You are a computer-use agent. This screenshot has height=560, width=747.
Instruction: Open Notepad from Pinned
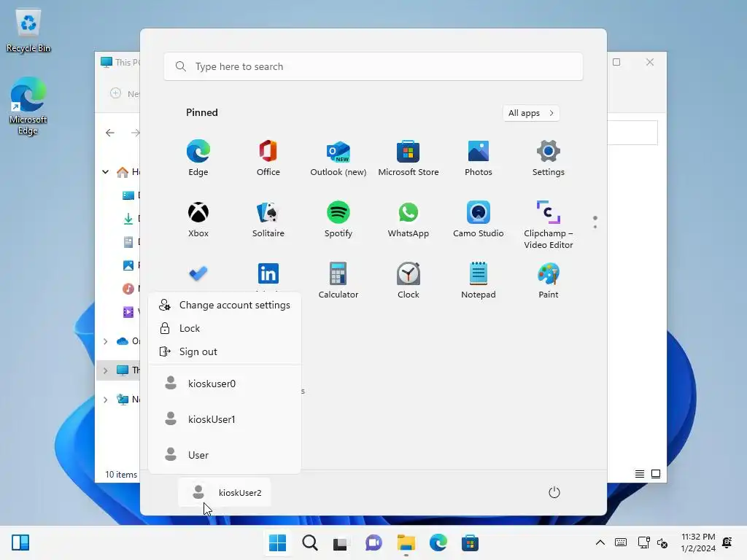(479, 281)
